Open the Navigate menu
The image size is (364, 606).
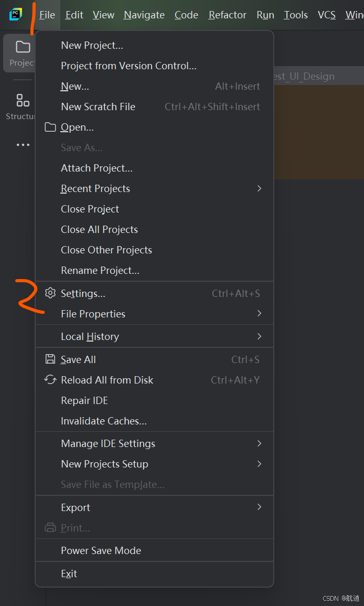(144, 15)
